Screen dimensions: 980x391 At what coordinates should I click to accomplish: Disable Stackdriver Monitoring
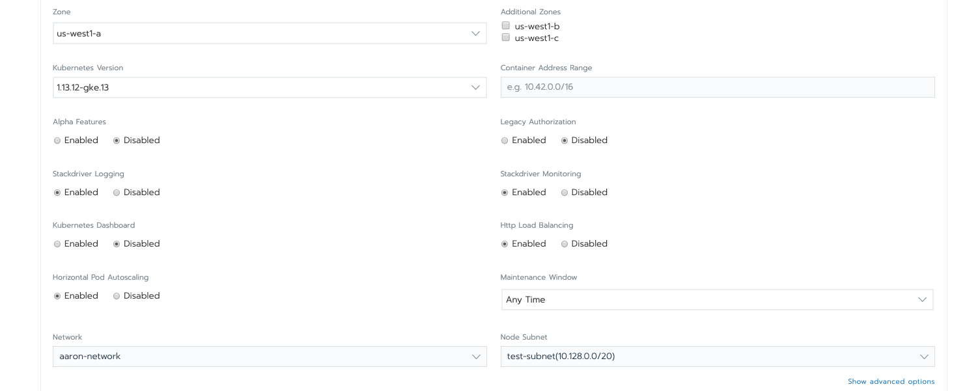click(565, 193)
